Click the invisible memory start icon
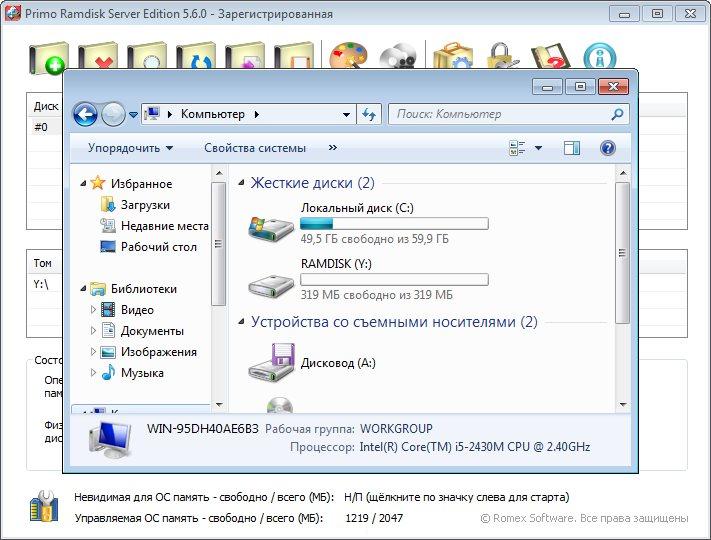711x540 pixels. pos(44,505)
